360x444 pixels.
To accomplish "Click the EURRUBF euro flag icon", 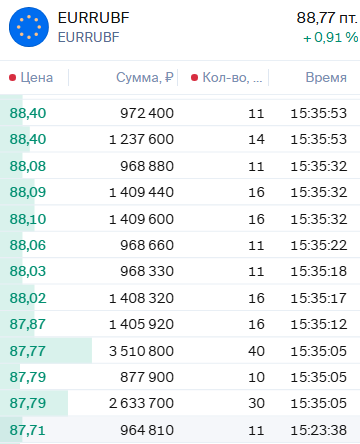I will pyautogui.click(x=29, y=27).
